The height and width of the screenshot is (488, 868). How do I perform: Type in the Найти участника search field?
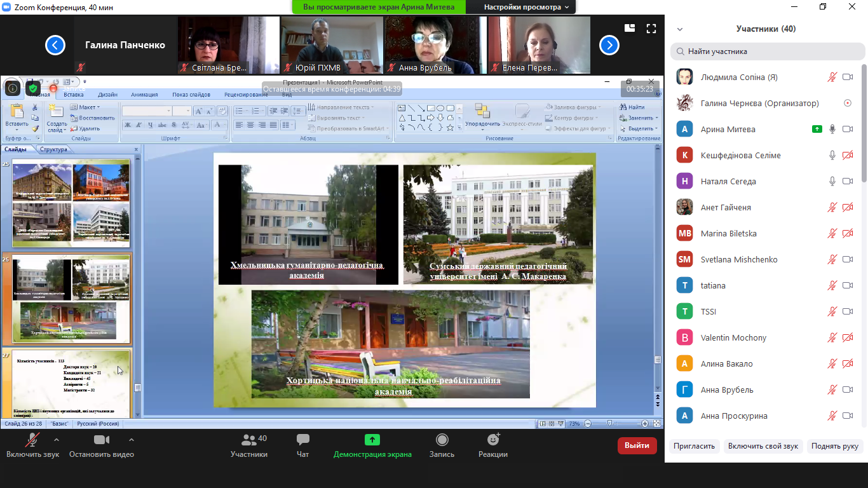(768, 51)
